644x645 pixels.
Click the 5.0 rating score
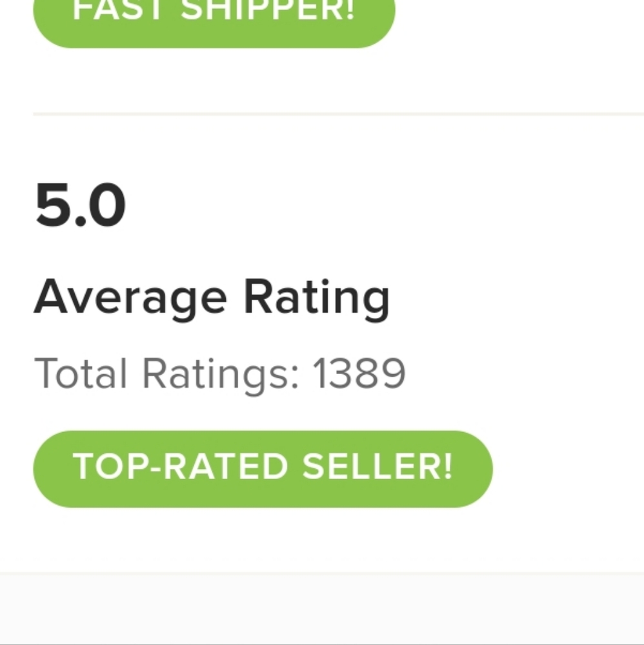[x=80, y=206]
